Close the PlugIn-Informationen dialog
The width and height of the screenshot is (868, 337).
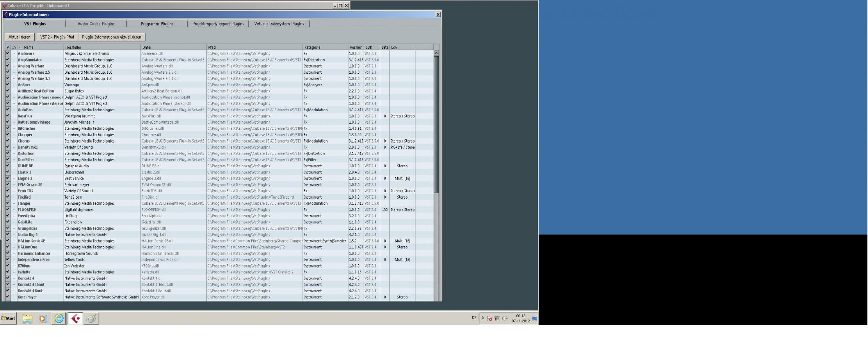coord(438,14)
